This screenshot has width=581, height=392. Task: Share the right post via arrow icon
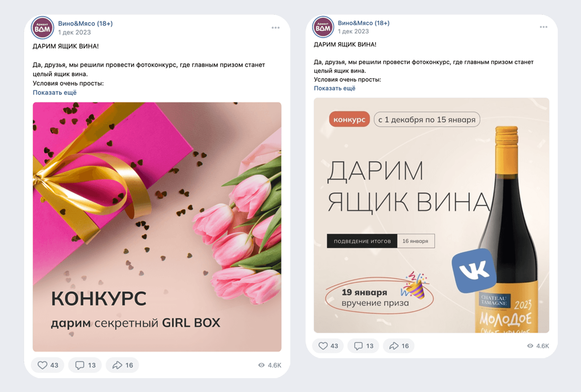399,346
